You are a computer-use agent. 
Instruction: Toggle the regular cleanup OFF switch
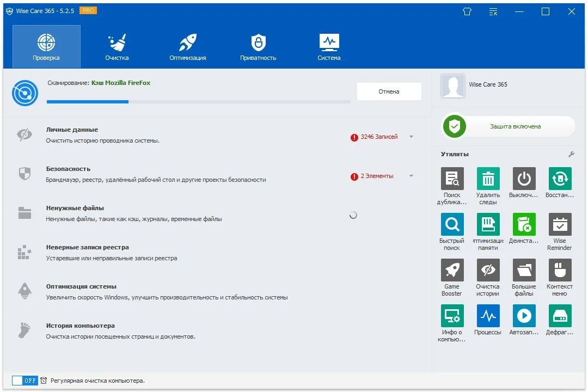(x=24, y=381)
